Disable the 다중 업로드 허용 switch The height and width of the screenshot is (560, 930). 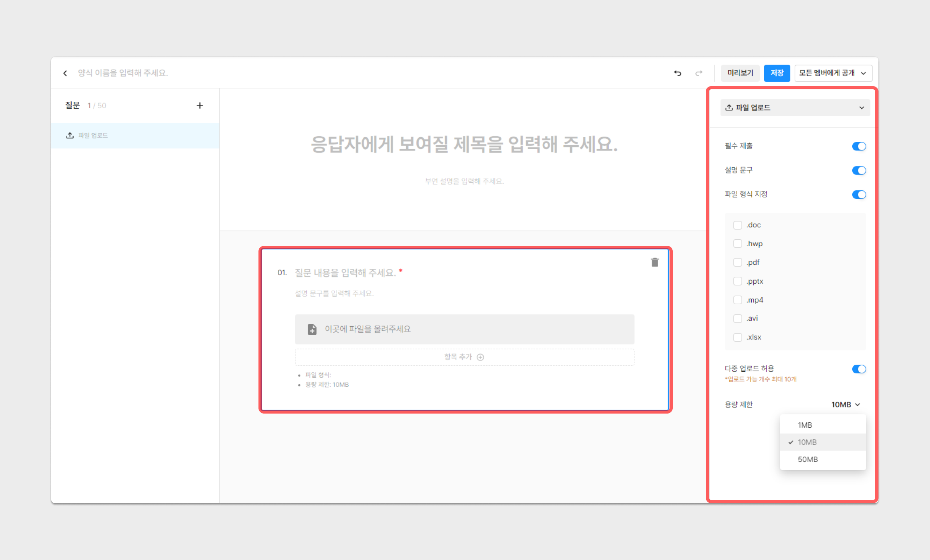pos(859,369)
